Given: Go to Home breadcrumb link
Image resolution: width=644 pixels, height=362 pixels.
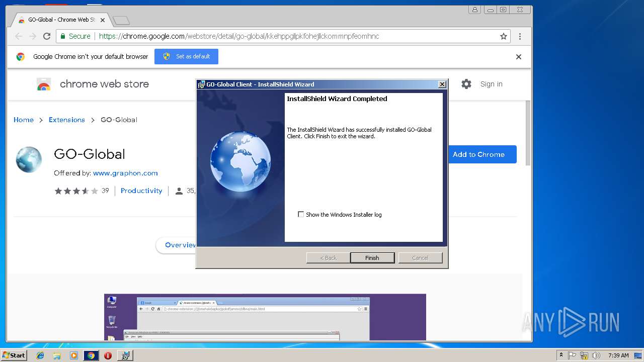Looking at the screenshot, I should point(24,120).
